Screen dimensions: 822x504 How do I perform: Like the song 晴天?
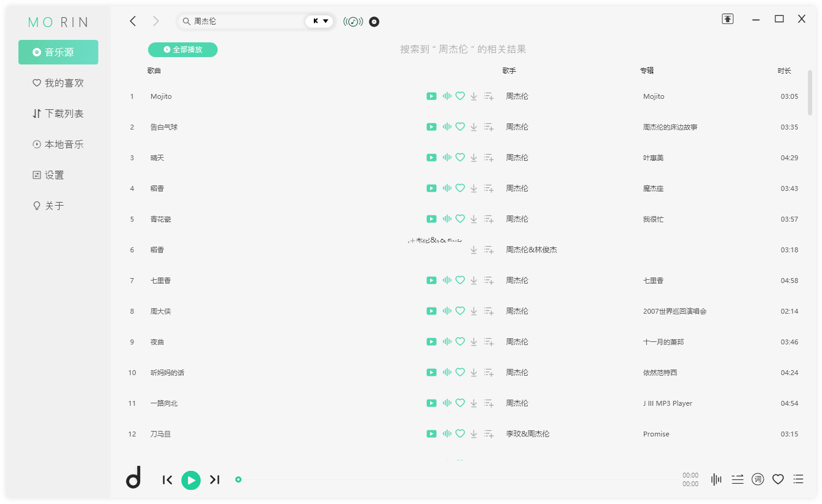[x=460, y=158]
